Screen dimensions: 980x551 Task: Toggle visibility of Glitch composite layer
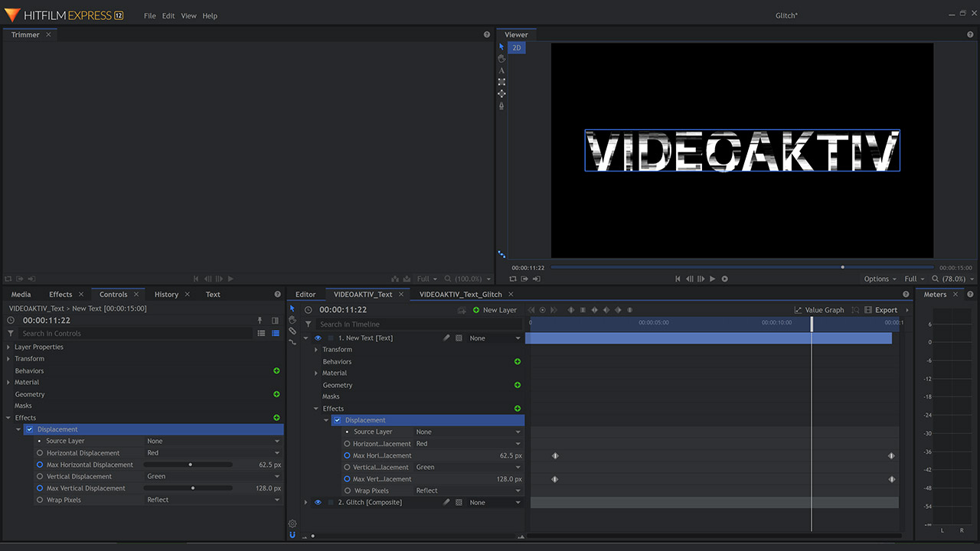tap(318, 503)
